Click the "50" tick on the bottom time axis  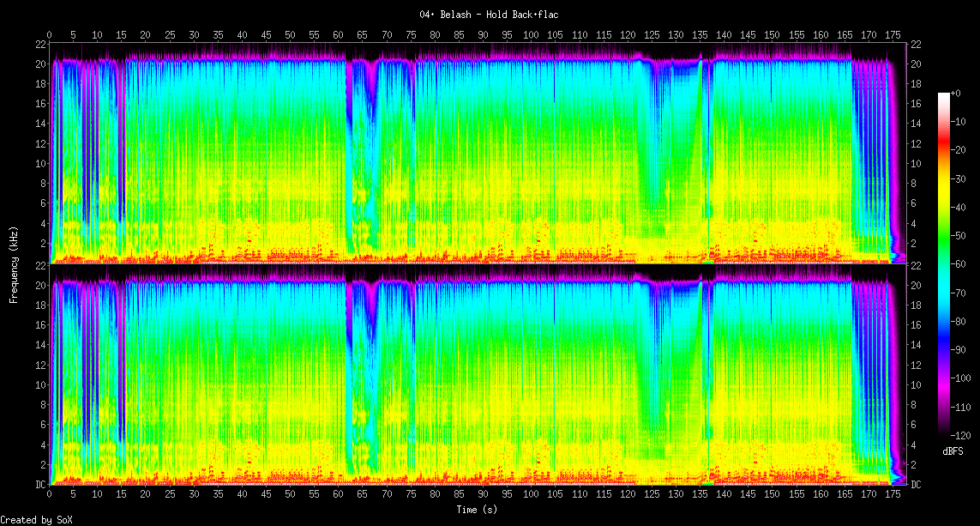(290, 495)
